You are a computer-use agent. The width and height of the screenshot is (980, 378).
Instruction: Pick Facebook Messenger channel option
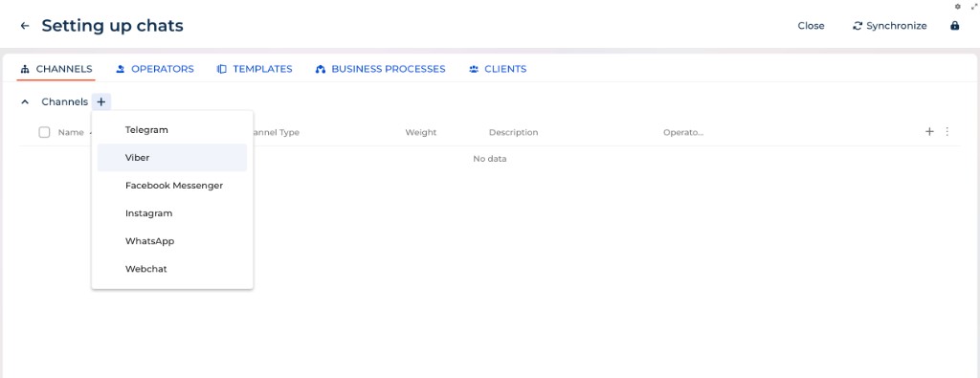pos(172,186)
